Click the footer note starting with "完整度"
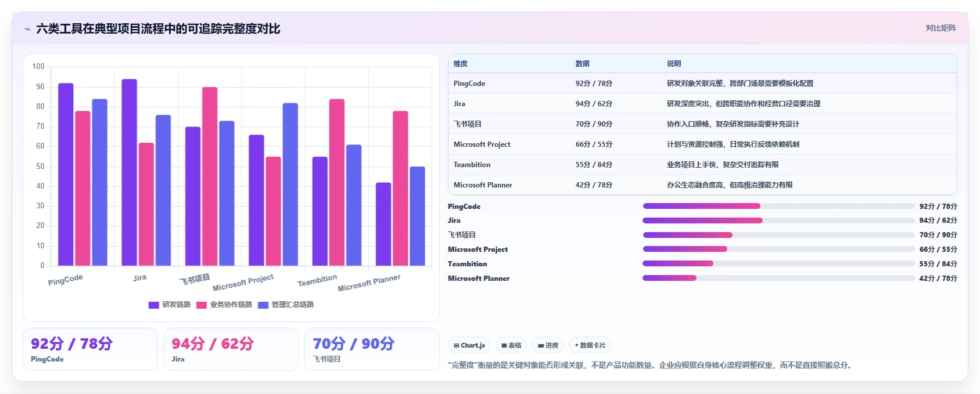Screen dimensions: 980x394 pos(651,365)
